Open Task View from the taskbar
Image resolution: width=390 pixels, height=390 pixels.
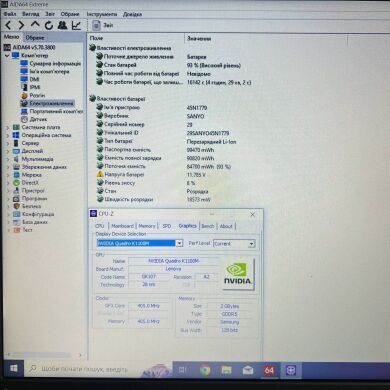(183, 370)
